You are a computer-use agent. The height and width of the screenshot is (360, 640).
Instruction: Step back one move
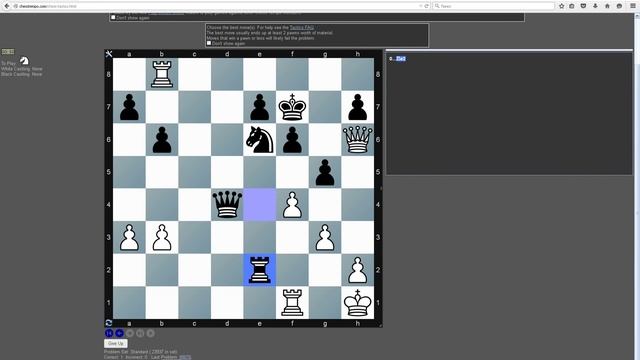point(119,333)
